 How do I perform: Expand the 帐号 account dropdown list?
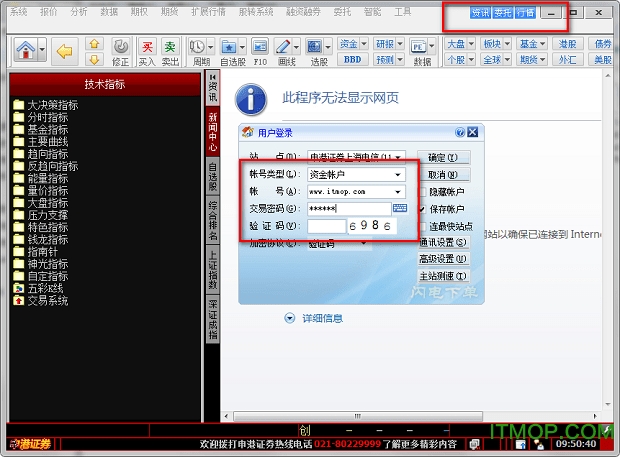click(x=398, y=191)
